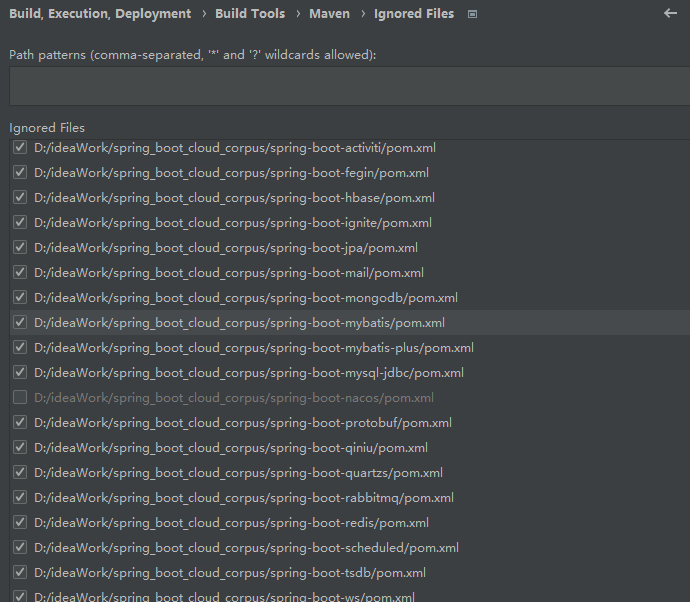Viewport: 690px width, 602px height.
Task: Click the project-level settings icon beside Ignored Files
Action: (x=472, y=14)
